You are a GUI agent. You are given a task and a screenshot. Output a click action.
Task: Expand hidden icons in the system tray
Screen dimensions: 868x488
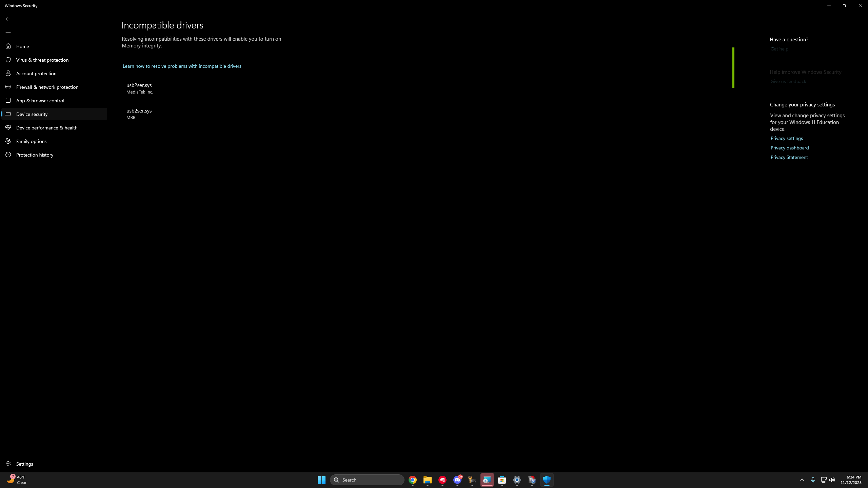pos(802,480)
